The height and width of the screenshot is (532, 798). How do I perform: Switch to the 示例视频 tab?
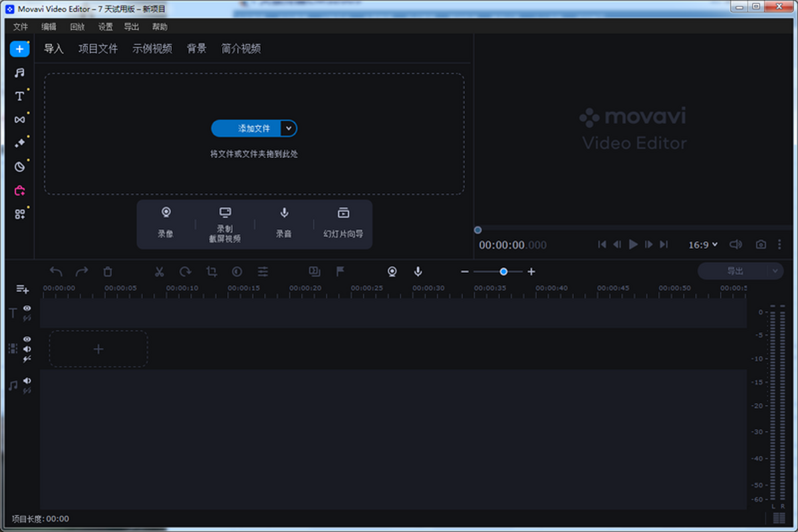152,49
